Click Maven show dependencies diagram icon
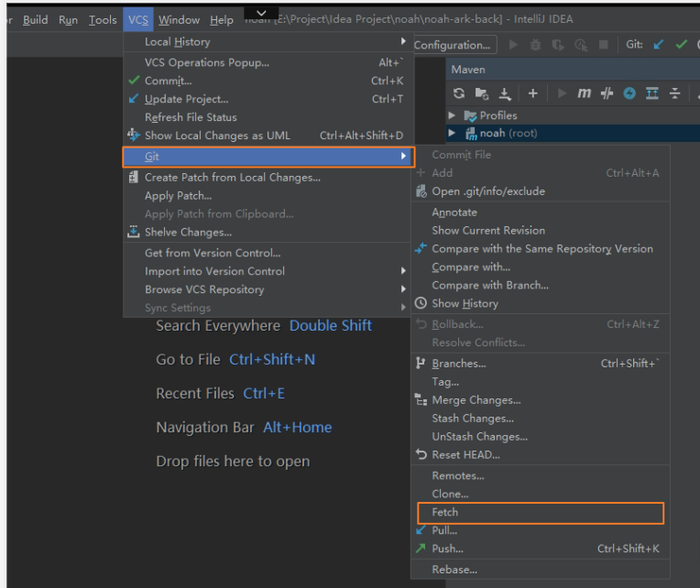Screen dimensions: 700x588 click(652, 93)
